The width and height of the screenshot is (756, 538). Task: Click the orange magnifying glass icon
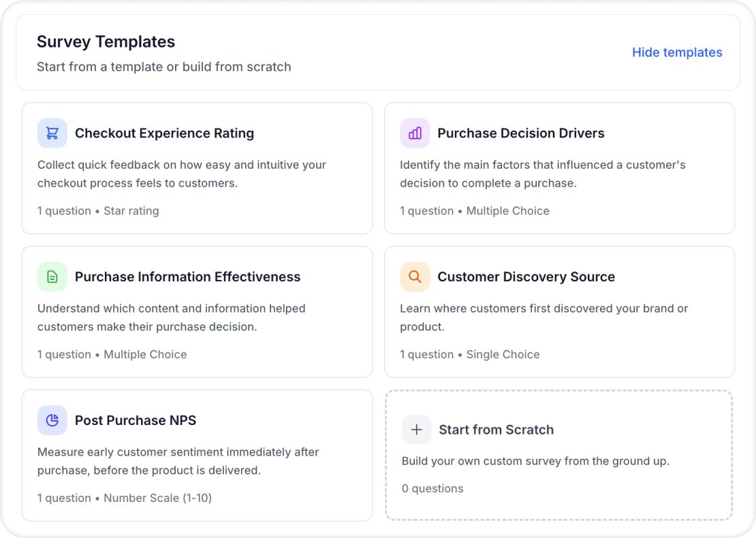[x=415, y=277]
